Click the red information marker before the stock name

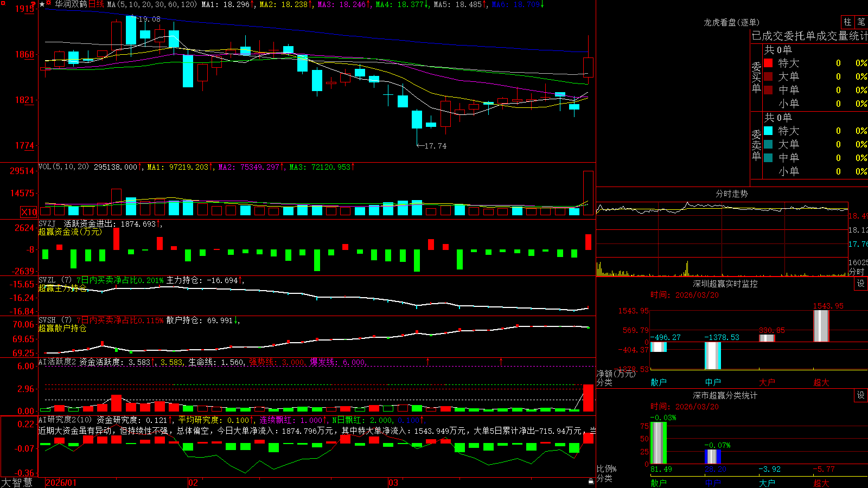[x=49, y=4]
